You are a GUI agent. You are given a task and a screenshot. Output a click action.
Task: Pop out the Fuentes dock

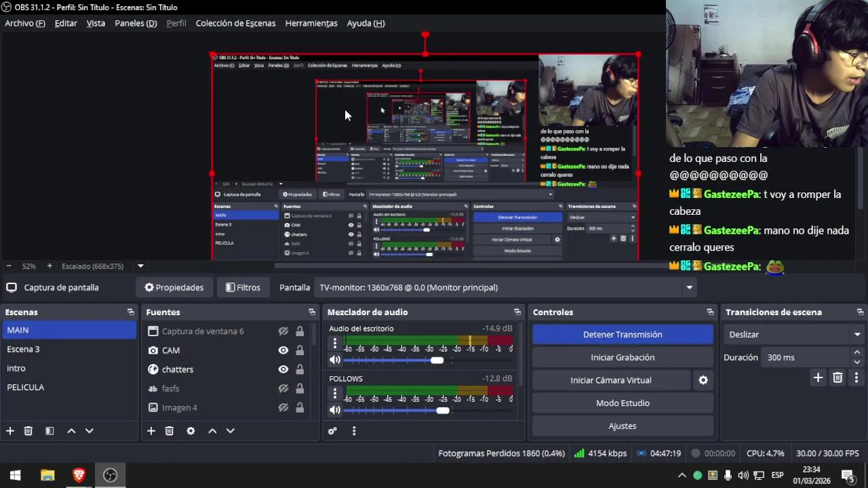pyautogui.click(x=312, y=312)
